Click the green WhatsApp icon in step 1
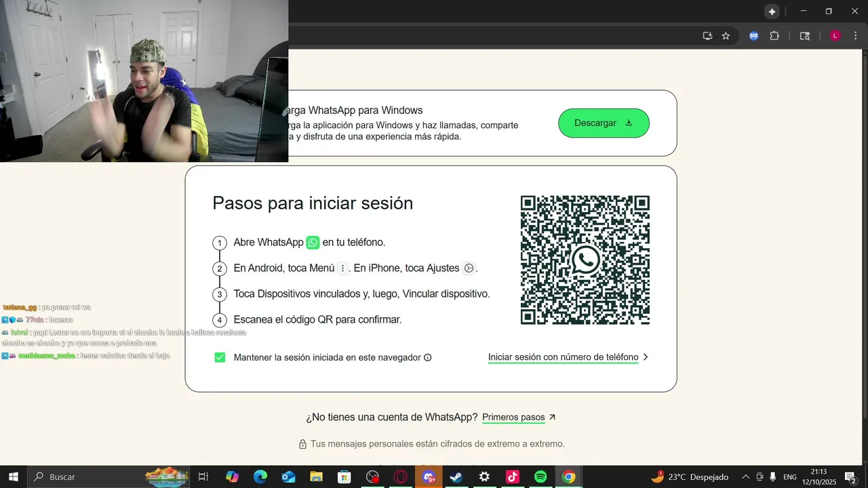 point(313,242)
